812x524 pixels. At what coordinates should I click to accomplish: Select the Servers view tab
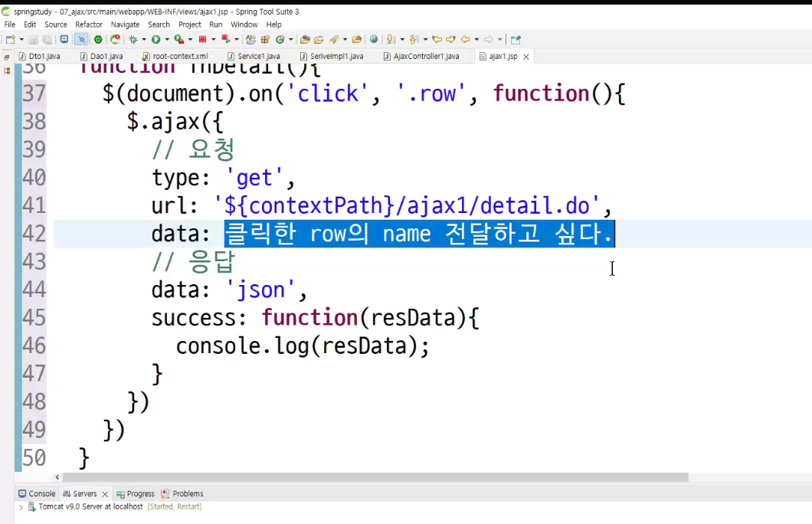point(80,493)
